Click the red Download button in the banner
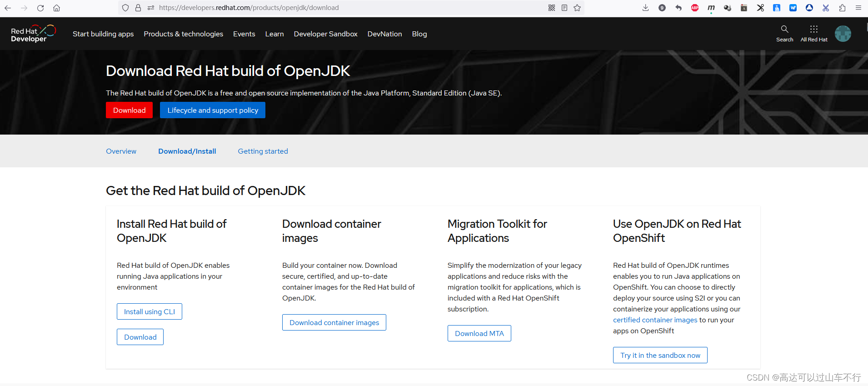868x386 pixels. click(129, 110)
